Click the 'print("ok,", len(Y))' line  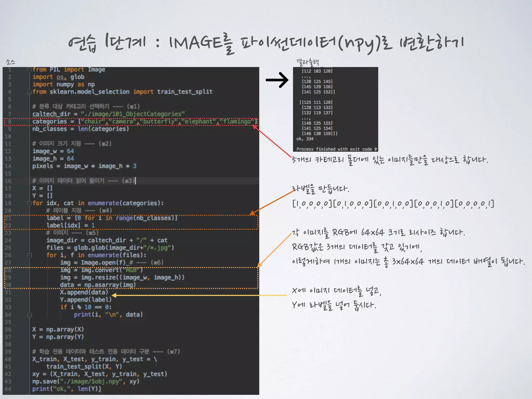67,389
